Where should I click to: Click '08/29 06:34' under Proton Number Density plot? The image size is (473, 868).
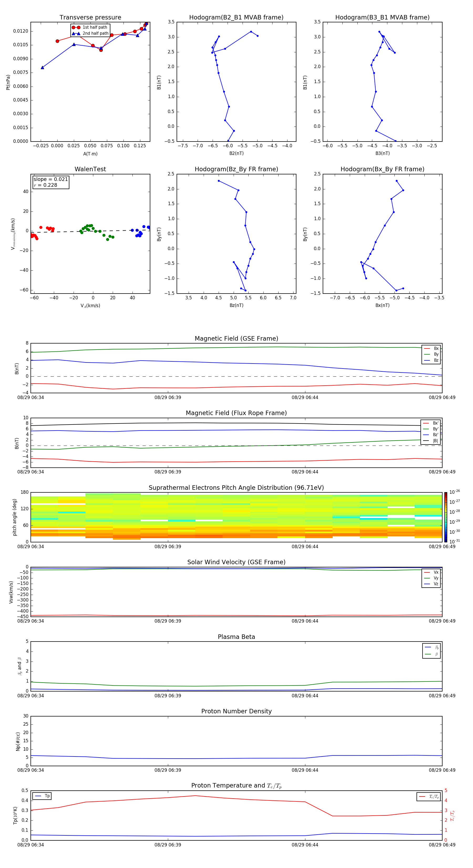coord(31,770)
